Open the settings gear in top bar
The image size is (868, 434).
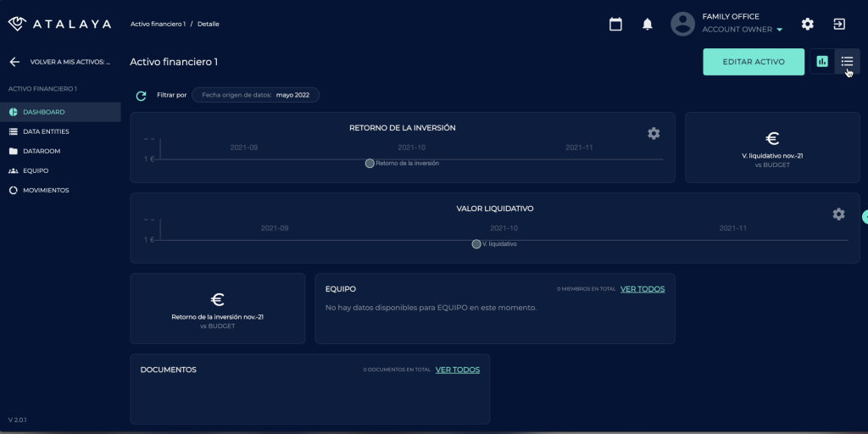[808, 24]
